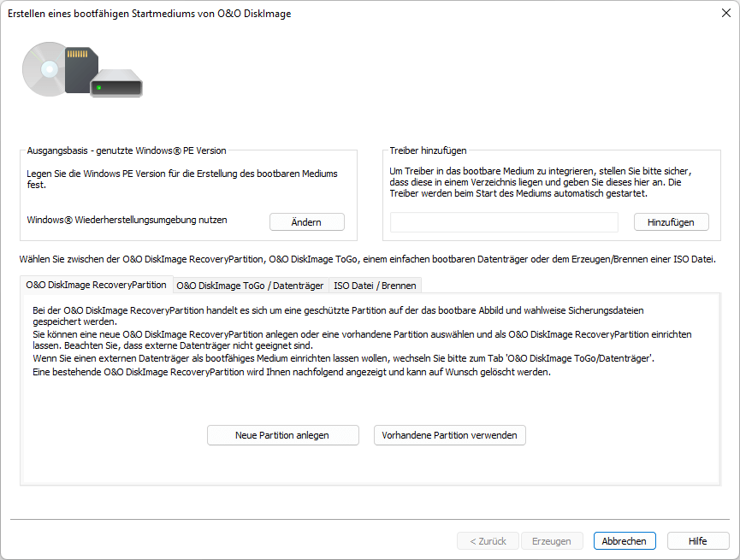Click the boot media disc and drive icon
Image resolution: width=740 pixels, height=560 pixels.
82,69
